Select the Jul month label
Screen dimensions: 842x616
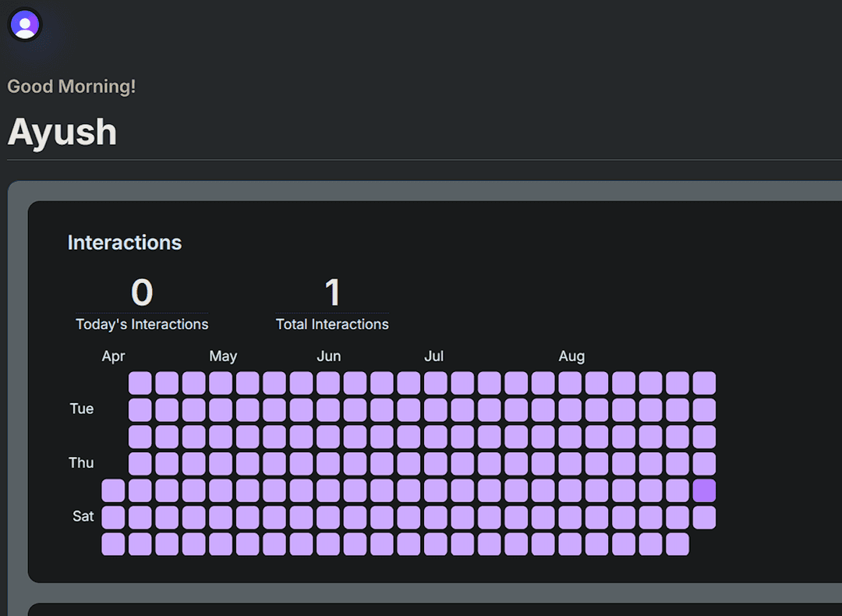tap(433, 356)
